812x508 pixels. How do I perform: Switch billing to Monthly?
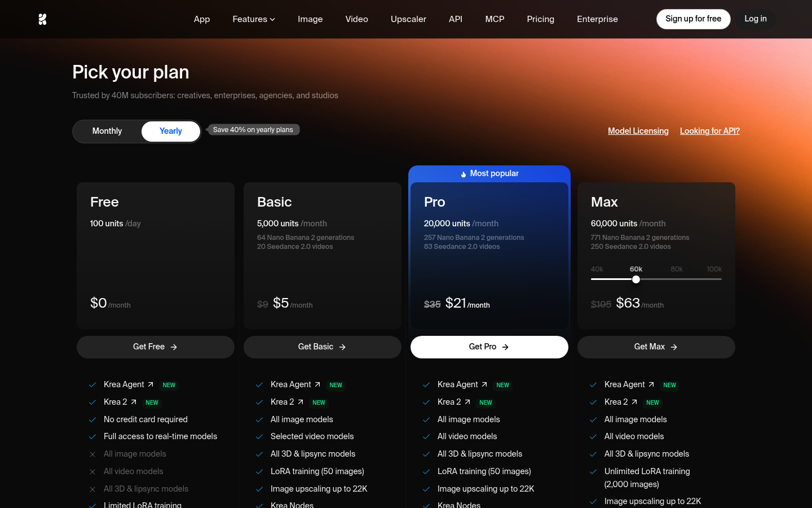(x=107, y=132)
